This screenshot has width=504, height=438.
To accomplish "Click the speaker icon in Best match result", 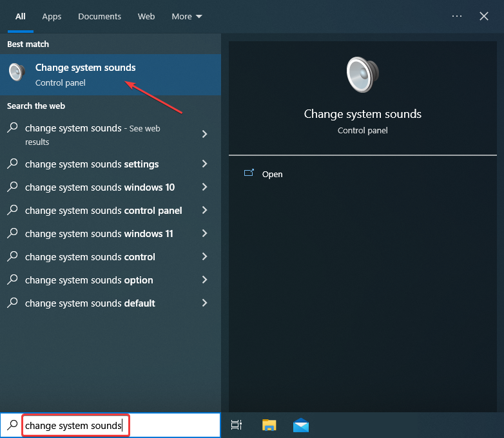I will tap(17, 72).
